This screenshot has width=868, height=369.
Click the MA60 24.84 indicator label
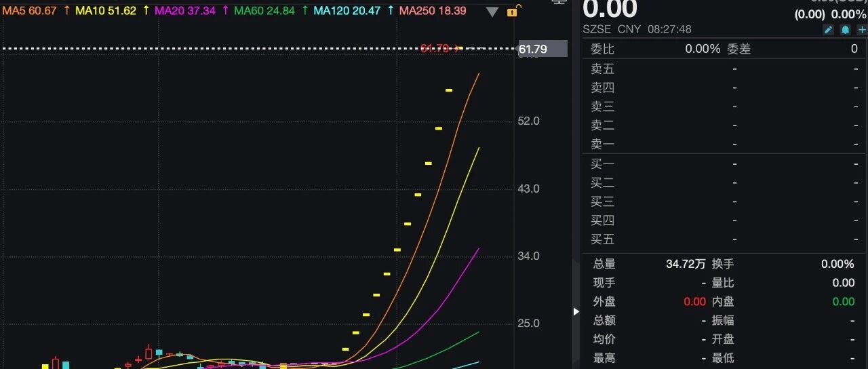264,11
